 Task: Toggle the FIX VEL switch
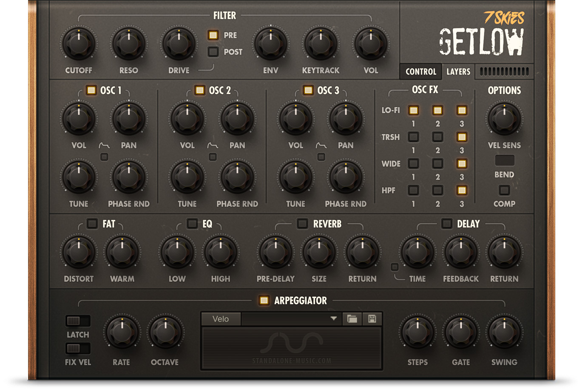coord(78,349)
